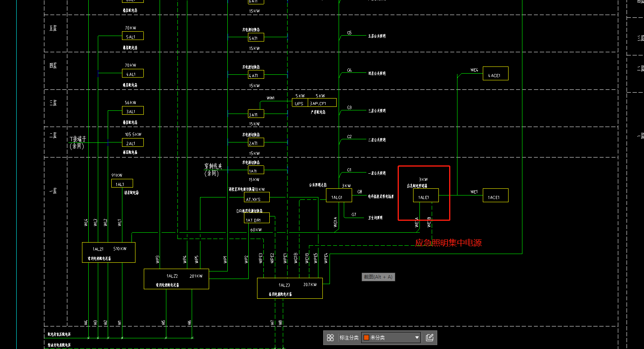
Task: Select the 3AL1 distribution box
Action: (133, 111)
